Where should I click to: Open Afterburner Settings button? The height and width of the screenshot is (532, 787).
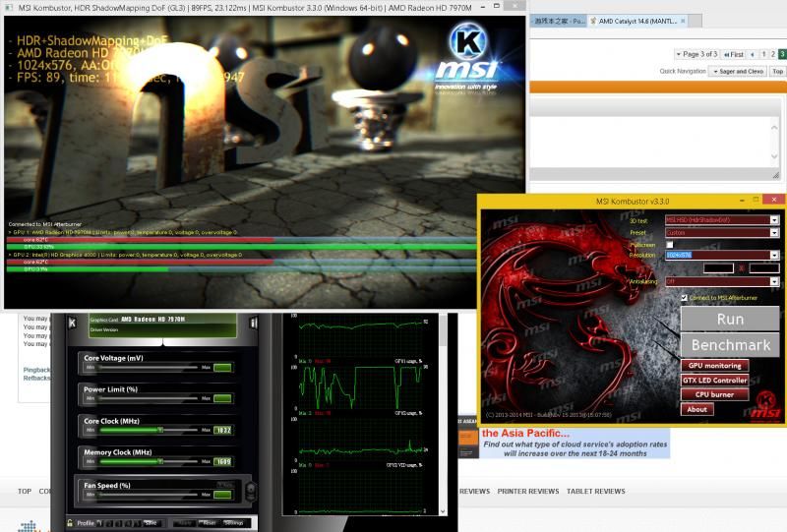pos(233,522)
